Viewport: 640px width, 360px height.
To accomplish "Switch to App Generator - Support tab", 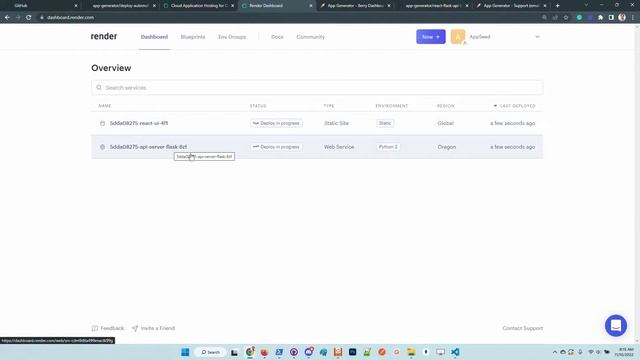I will point(512,6).
